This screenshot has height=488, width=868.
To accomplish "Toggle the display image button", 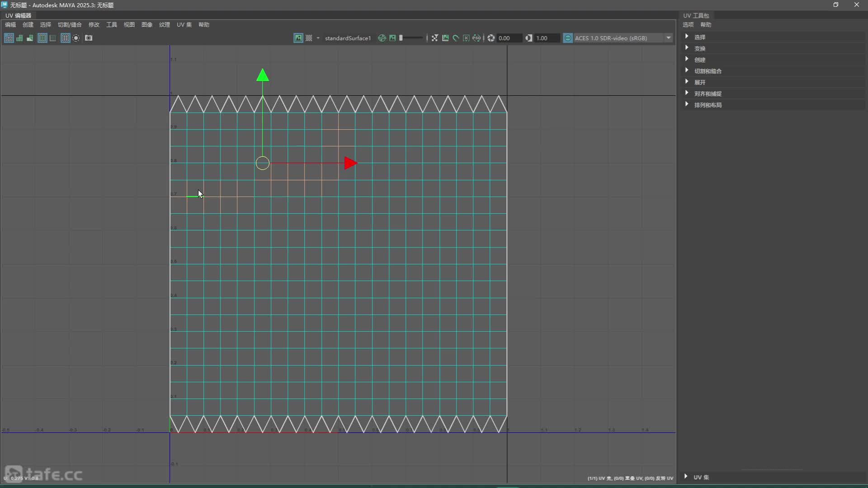I will (298, 38).
